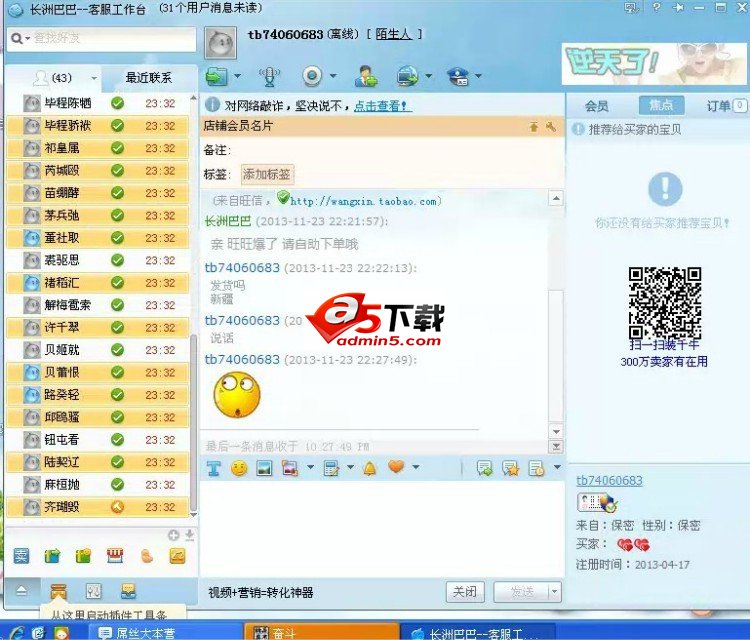This screenshot has height=640, width=750.
Task: Open the chat history record icon
Action: click(536, 468)
